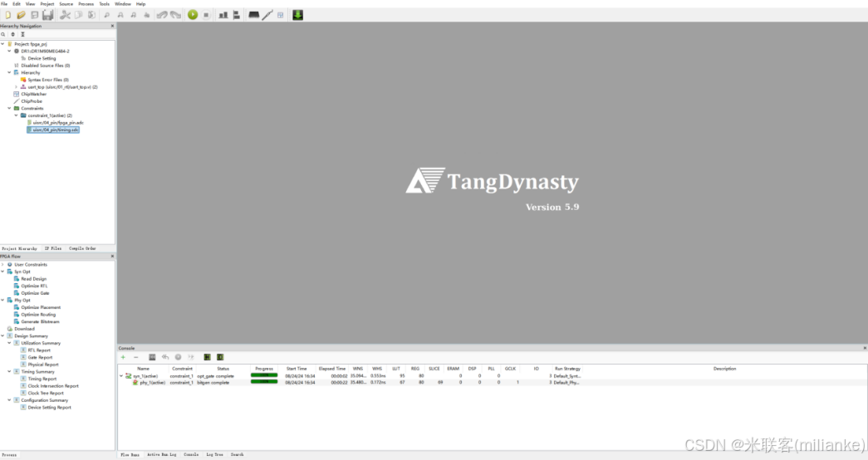Open the Help menu
The image size is (868, 460).
[140, 4]
